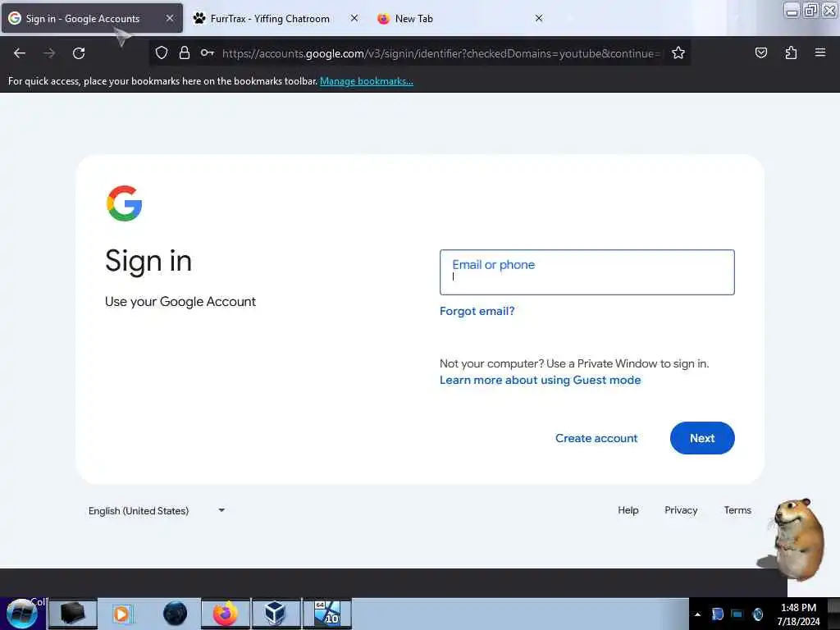Restore down the Firefox window
The width and height of the screenshot is (840, 630).
tap(810, 10)
